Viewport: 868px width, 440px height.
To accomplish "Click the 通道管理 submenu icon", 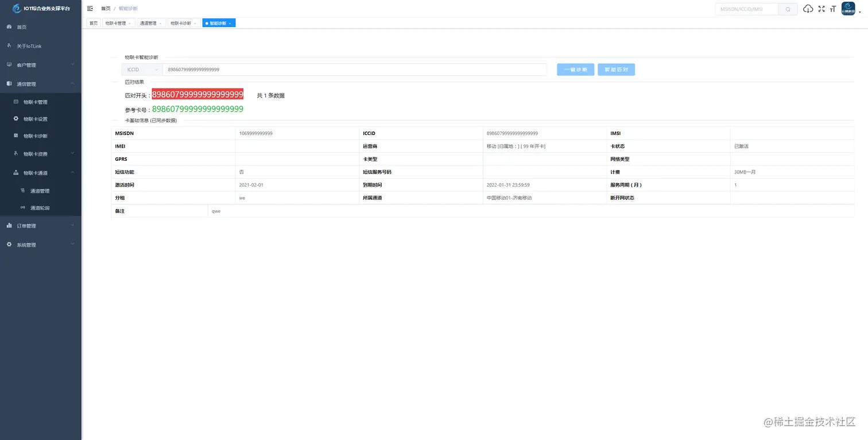I will click(23, 191).
